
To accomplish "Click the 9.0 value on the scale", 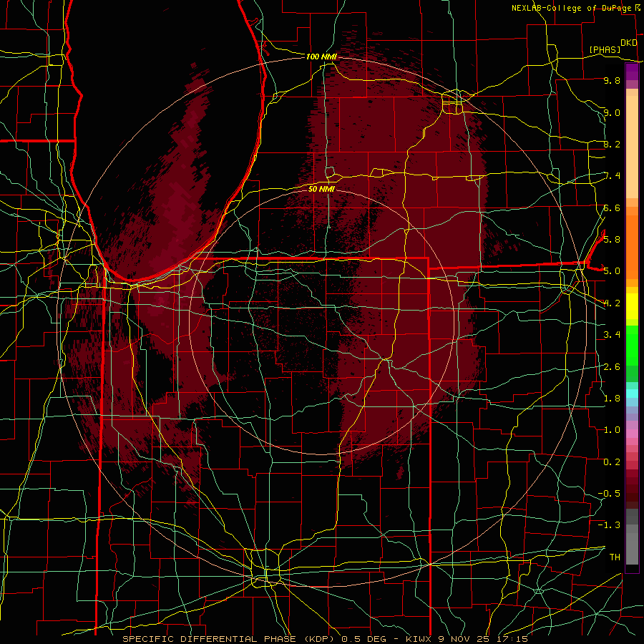I will coord(612,112).
